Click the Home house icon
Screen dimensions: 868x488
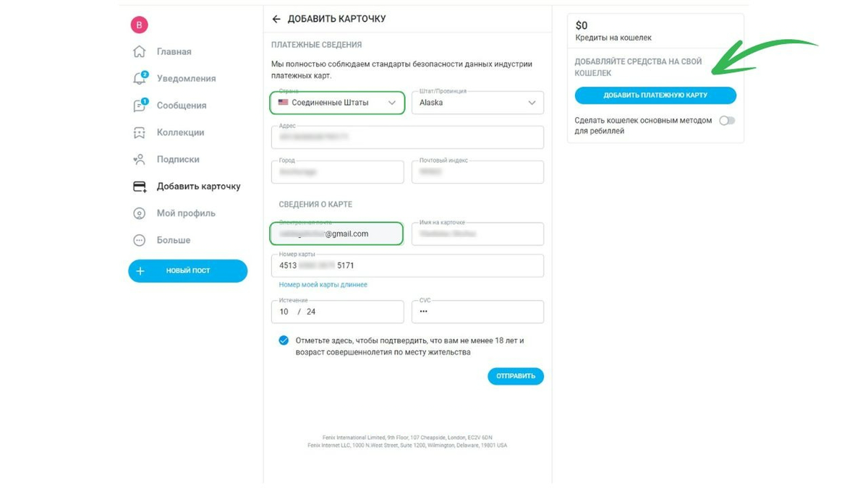point(140,52)
